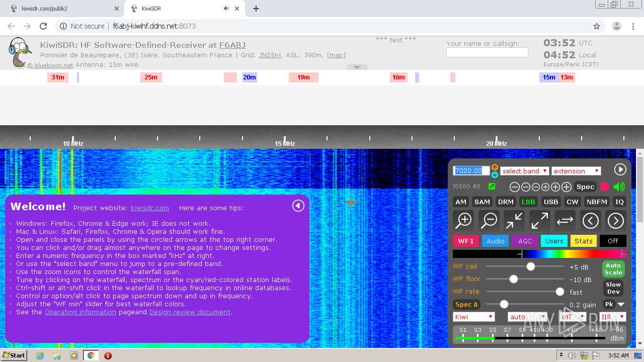644x362 pixels.
Task: Click the cyan frequency step-down arrow
Action: point(495,174)
